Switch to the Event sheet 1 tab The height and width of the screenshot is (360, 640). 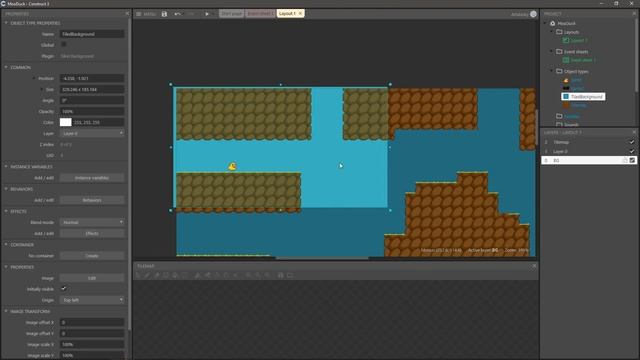260,14
